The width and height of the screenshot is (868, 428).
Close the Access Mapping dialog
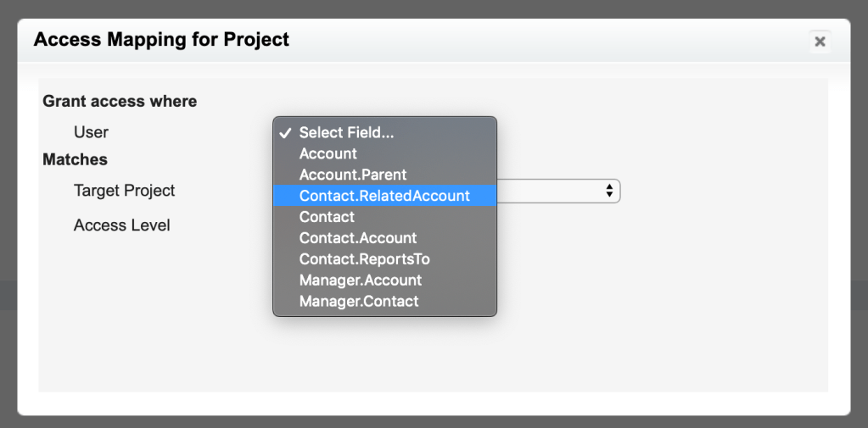coord(820,42)
